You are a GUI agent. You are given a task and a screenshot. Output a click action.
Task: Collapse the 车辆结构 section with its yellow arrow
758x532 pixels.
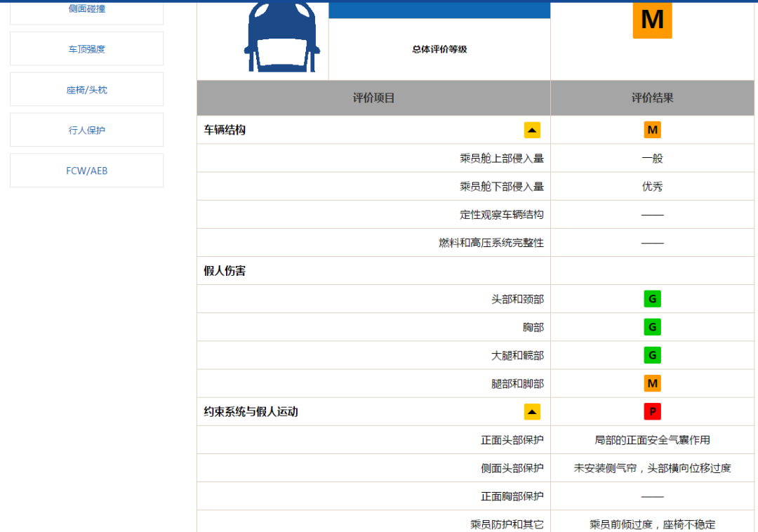532,130
